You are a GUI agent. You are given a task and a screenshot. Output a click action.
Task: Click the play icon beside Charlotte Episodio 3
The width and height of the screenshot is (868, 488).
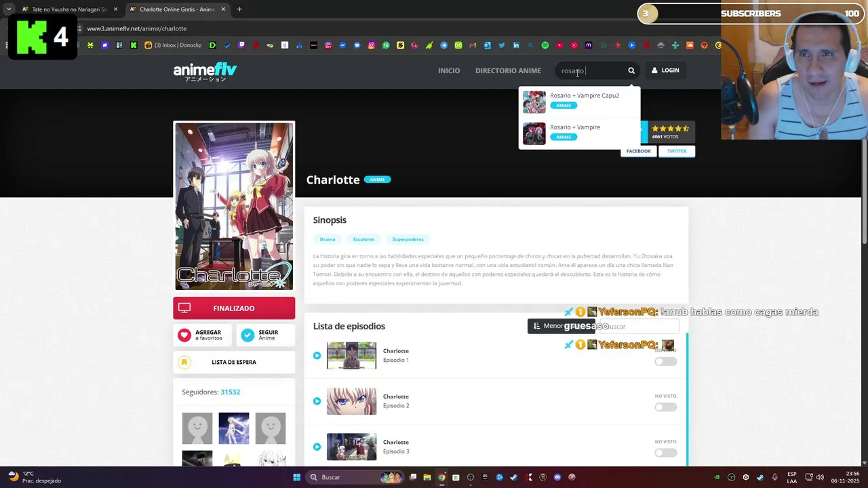(x=317, y=447)
